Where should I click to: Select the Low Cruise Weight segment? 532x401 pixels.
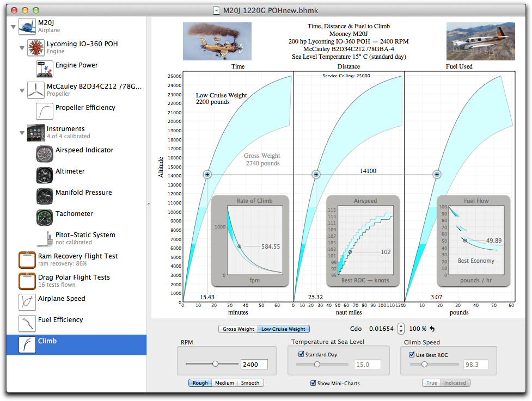283,329
